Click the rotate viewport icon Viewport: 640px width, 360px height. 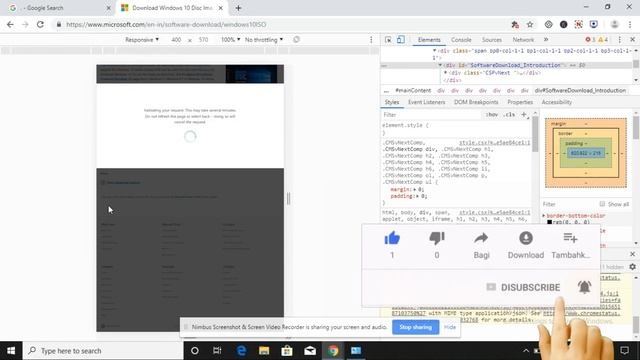(296, 40)
